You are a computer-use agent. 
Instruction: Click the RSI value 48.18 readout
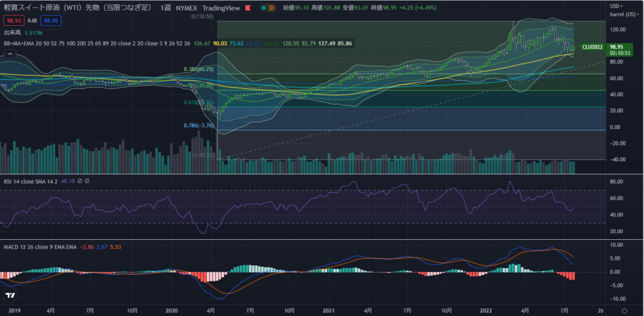click(67, 179)
